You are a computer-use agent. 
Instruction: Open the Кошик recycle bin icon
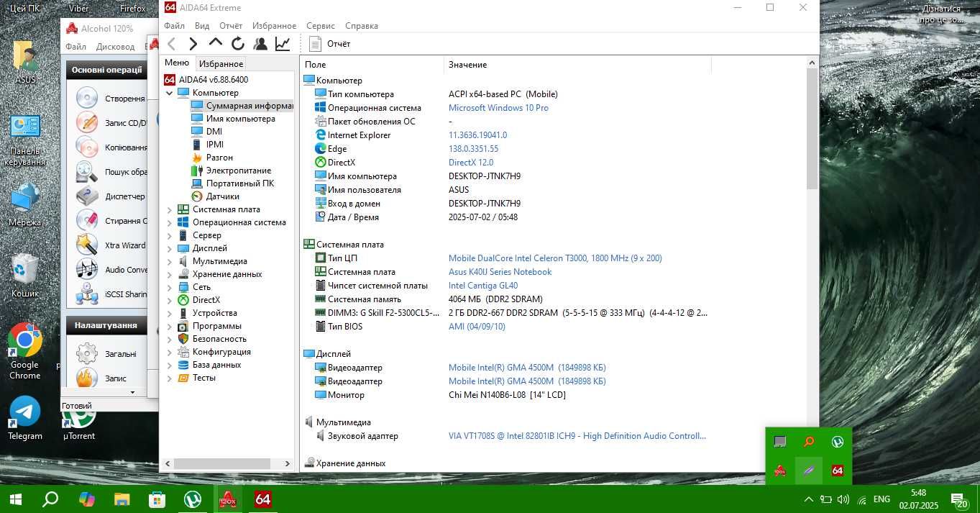[x=25, y=276]
